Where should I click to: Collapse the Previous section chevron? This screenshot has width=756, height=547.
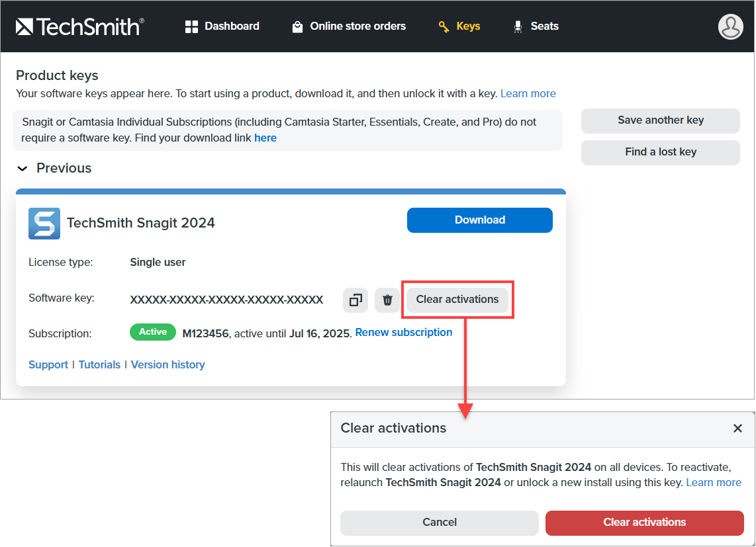tap(23, 168)
